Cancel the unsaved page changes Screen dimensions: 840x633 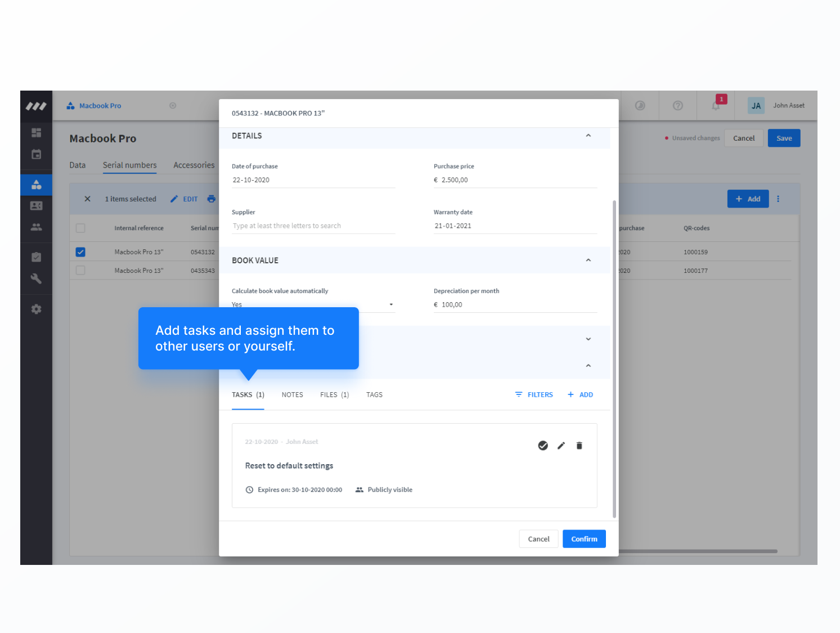pyautogui.click(x=744, y=138)
